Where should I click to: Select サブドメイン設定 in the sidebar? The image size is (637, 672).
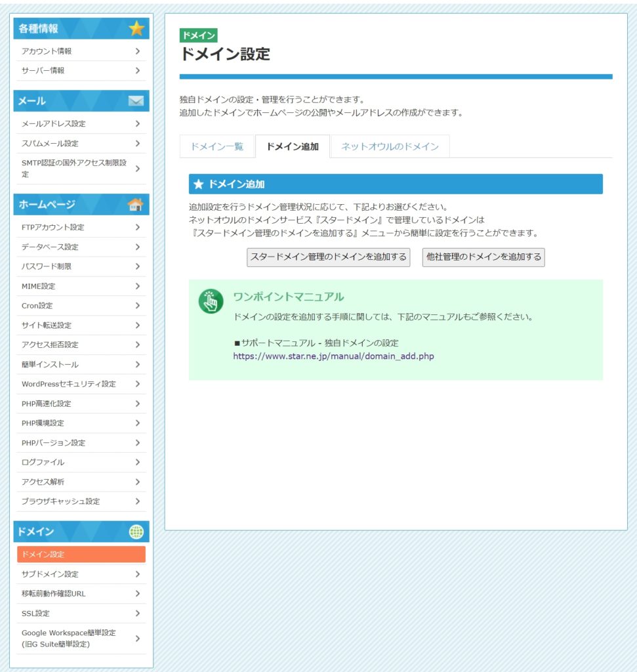point(50,574)
